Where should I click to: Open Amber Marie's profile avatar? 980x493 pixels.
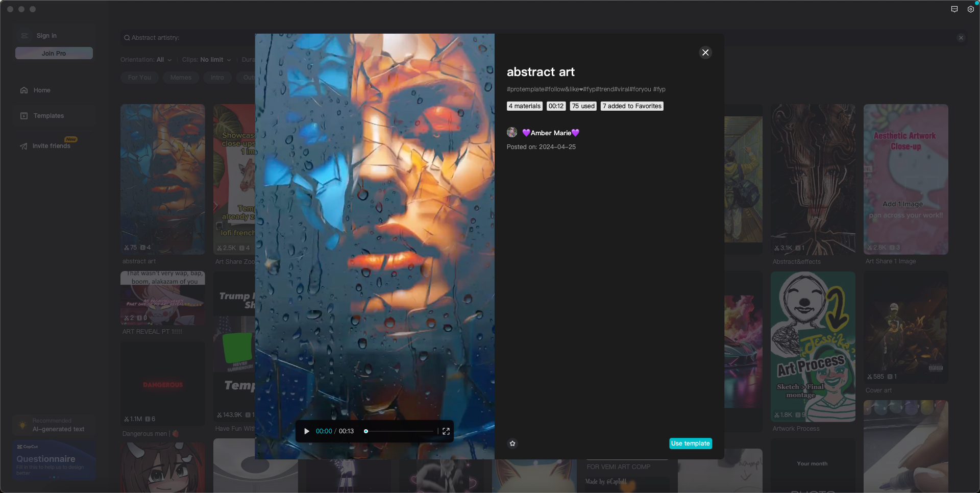point(512,133)
